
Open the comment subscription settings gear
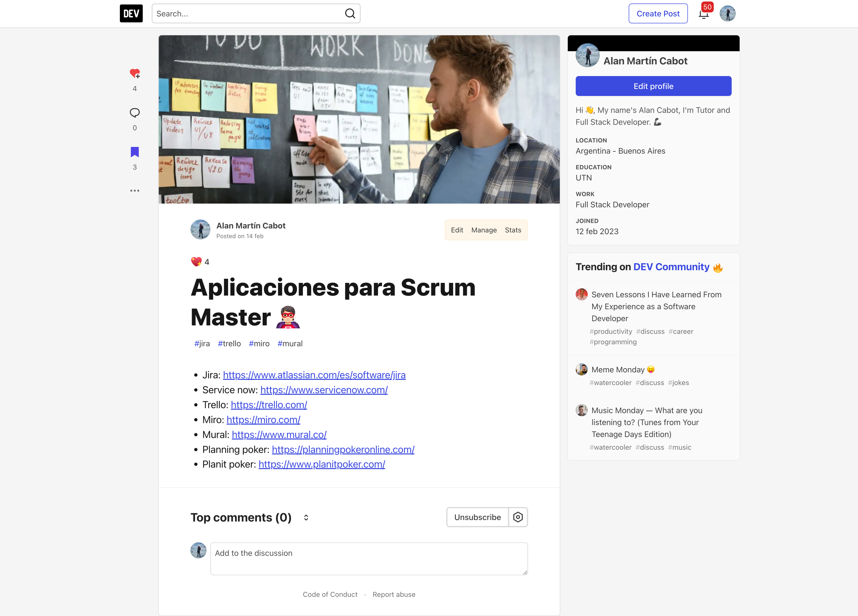(x=518, y=517)
